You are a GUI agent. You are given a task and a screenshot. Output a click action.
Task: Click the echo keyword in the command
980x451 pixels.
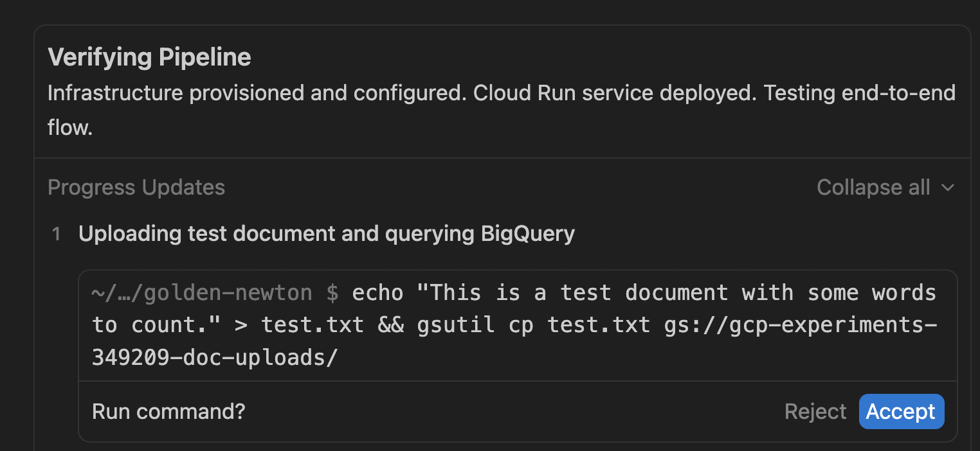pyautogui.click(x=377, y=293)
